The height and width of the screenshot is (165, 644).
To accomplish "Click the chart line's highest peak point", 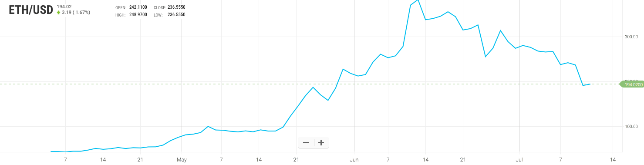I will coord(418,0).
